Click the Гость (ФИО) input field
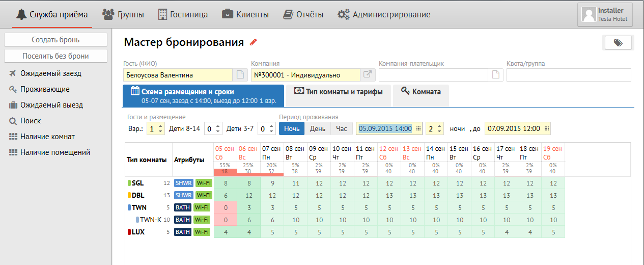 178,75
